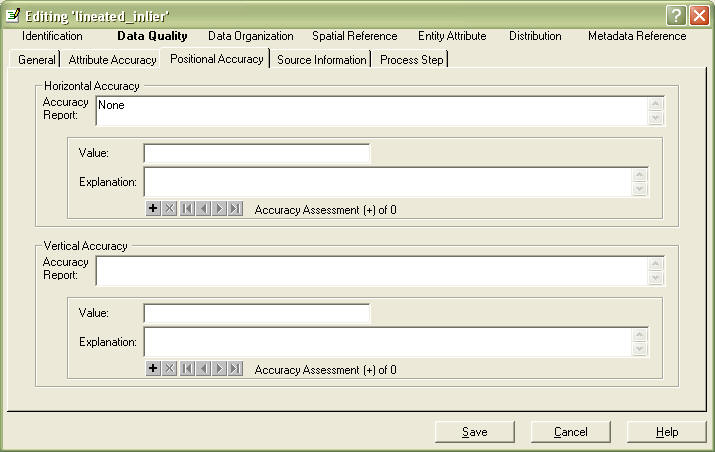This screenshot has width=715, height=452.
Task: Jump to last horizontal accuracy assessment
Action: pyautogui.click(x=235, y=209)
